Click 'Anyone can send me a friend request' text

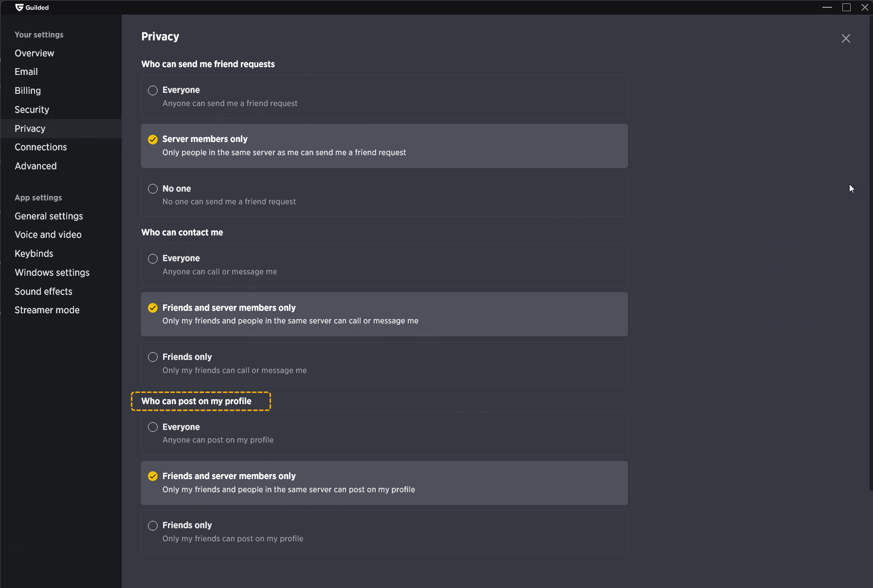[230, 103]
